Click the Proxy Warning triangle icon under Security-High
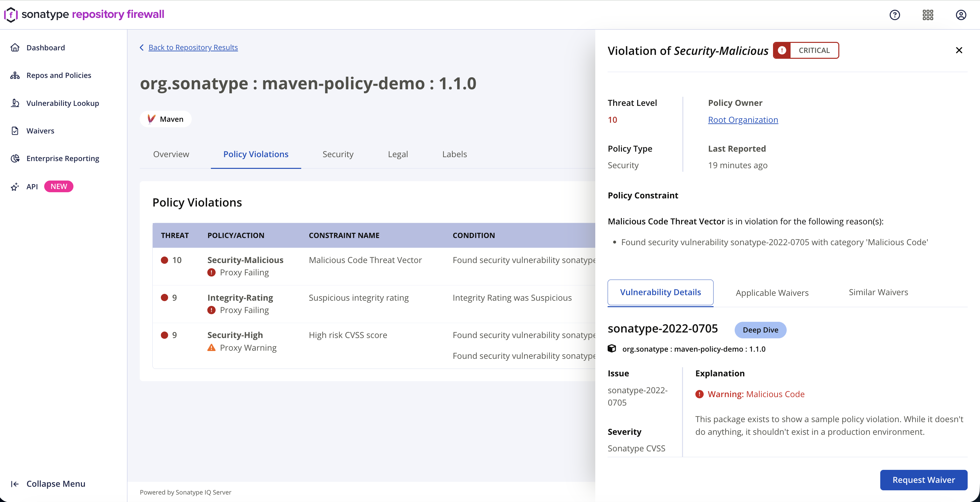980x502 pixels. 212,347
